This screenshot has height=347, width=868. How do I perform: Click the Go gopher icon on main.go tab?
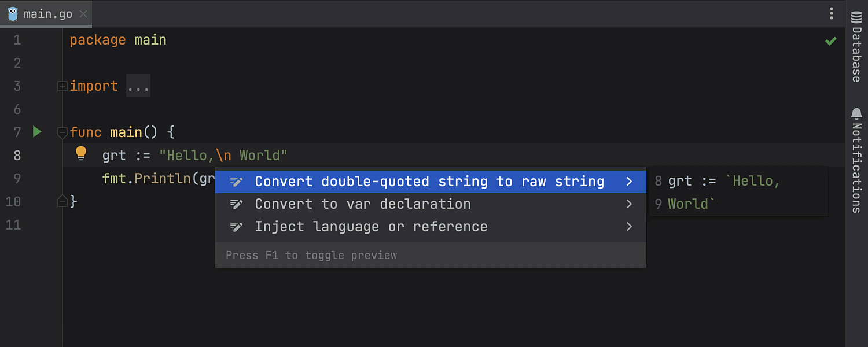pyautogui.click(x=13, y=14)
